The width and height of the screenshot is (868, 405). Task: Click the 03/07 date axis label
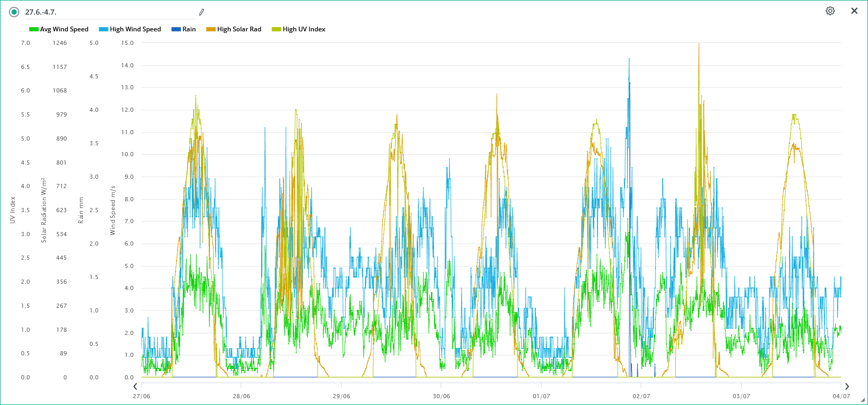click(x=741, y=396)
